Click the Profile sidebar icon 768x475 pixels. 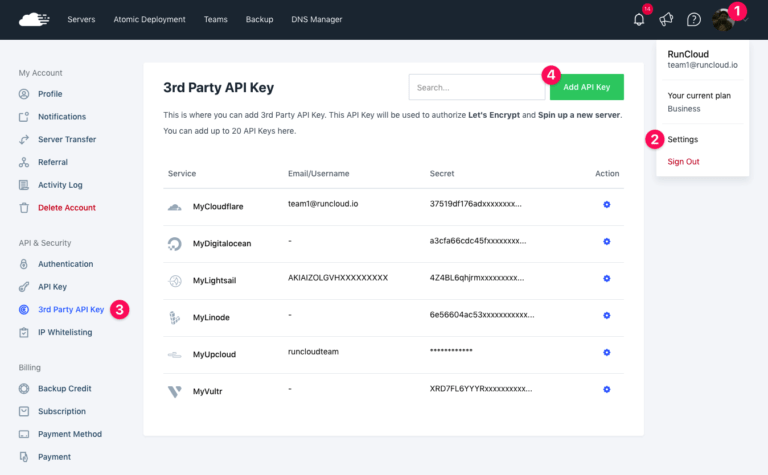[24, 94]
